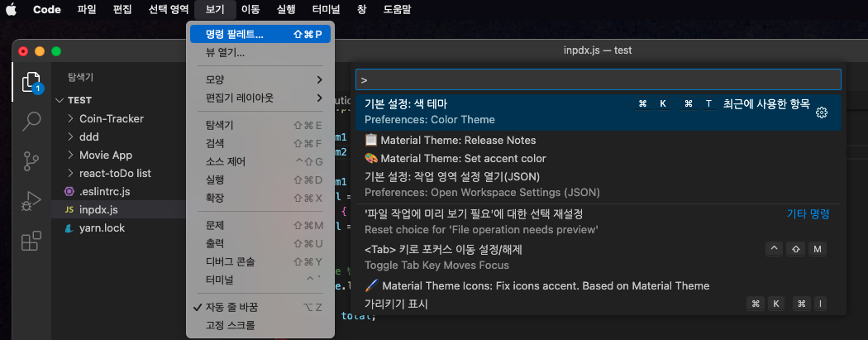Open the 창 menu

pos(361,9)
